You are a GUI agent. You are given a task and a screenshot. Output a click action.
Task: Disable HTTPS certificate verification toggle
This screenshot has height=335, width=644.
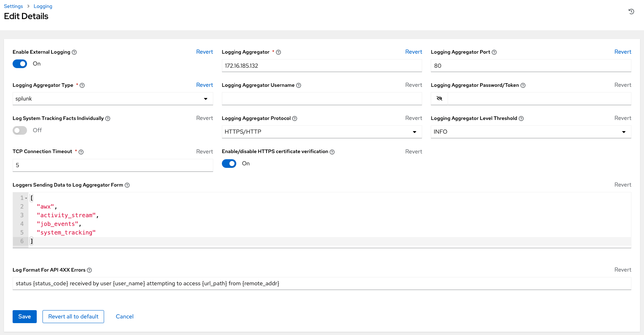[x=229, y=164]
